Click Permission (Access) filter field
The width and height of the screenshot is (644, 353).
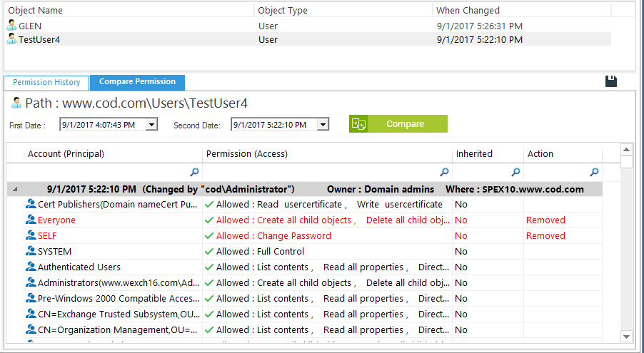(x=327, y=172)
